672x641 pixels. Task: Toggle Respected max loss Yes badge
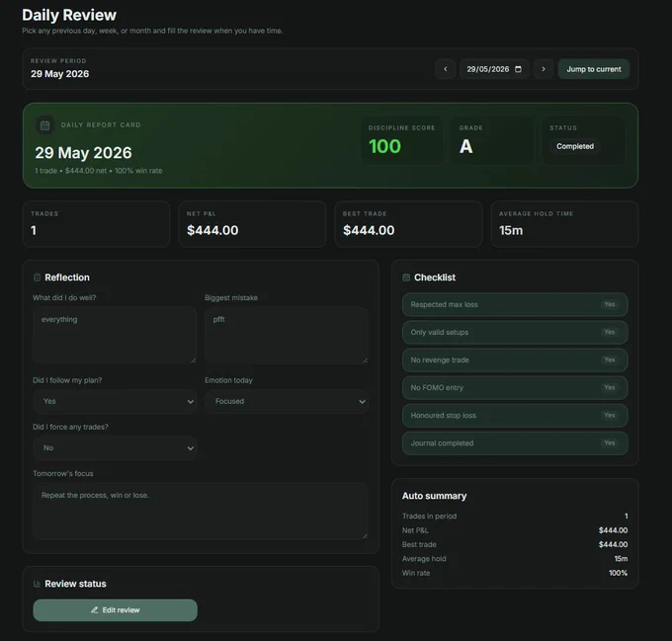[x=610, y=304]
